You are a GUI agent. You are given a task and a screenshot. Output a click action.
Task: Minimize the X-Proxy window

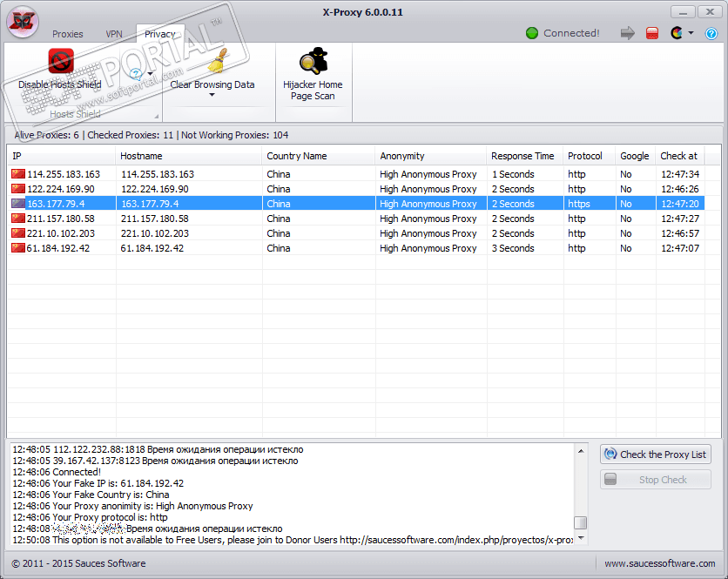(683, 12)
